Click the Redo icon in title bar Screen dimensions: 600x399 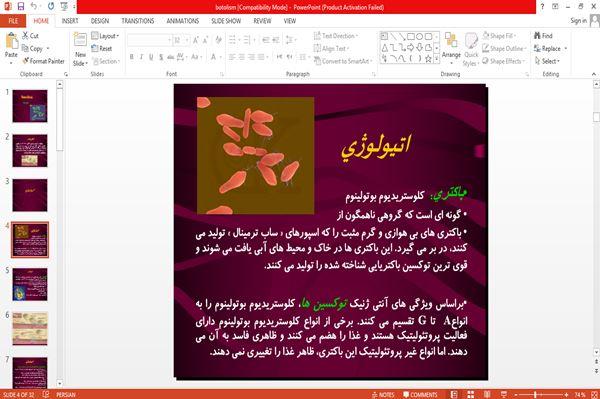point(51,6)
